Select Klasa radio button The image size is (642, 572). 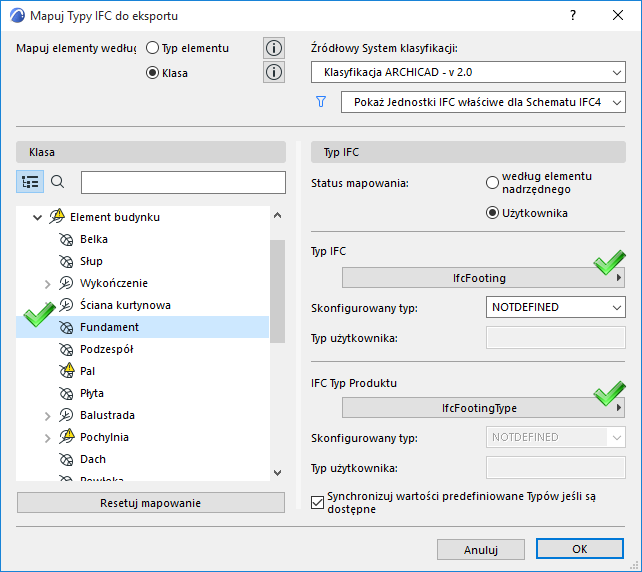(152, 73)
